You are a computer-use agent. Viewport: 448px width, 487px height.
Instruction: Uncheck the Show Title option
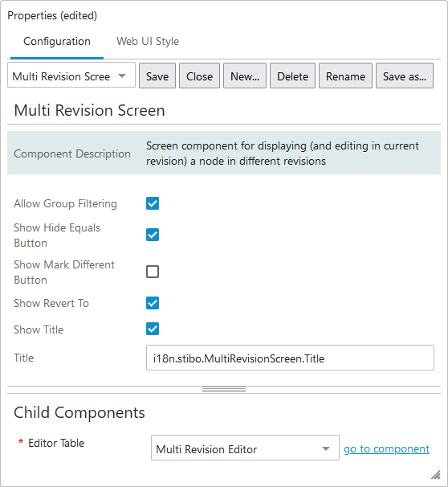pos(153,329)
